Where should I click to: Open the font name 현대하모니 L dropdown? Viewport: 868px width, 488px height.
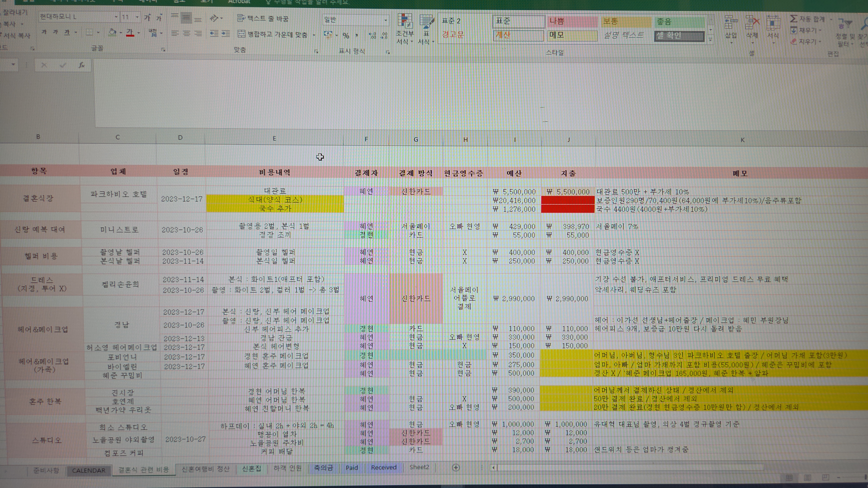(x=116, y=17)
